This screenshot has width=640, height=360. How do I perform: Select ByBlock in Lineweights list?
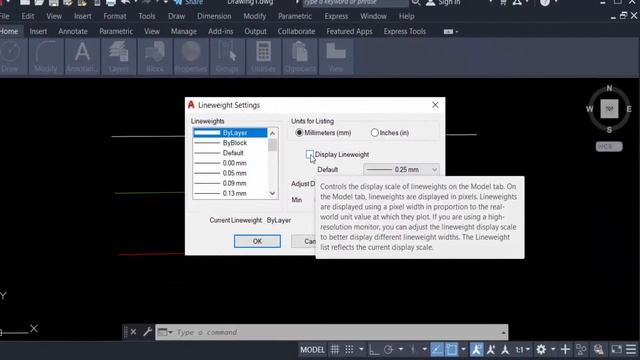click(230, 143)
